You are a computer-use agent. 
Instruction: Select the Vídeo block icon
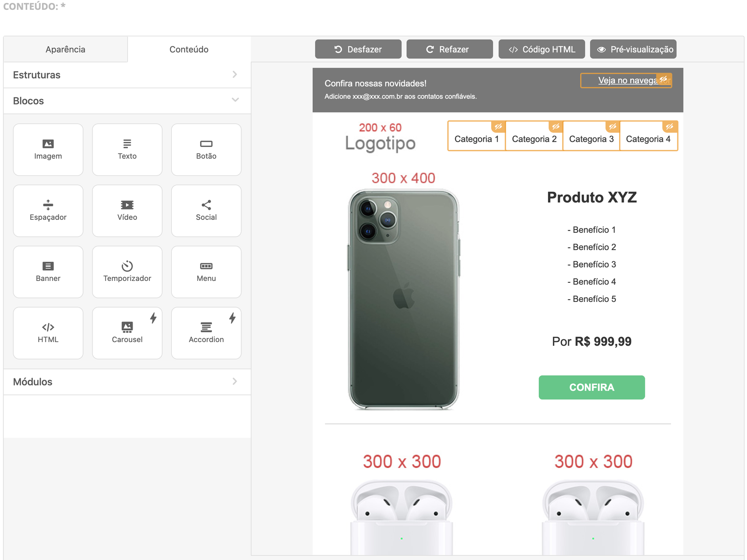click(127, 205)
